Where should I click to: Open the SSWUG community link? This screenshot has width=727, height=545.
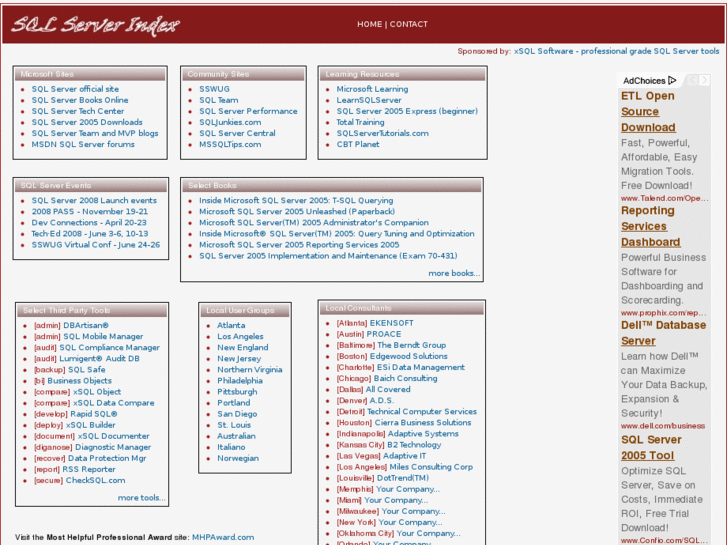click(x=214, y=89)
